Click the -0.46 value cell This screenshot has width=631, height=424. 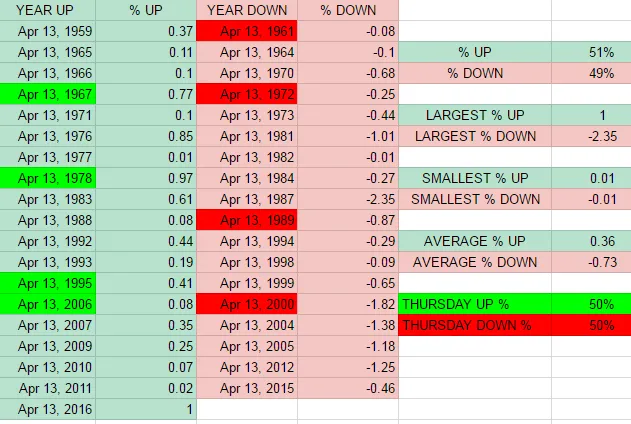tap(348, 388)
